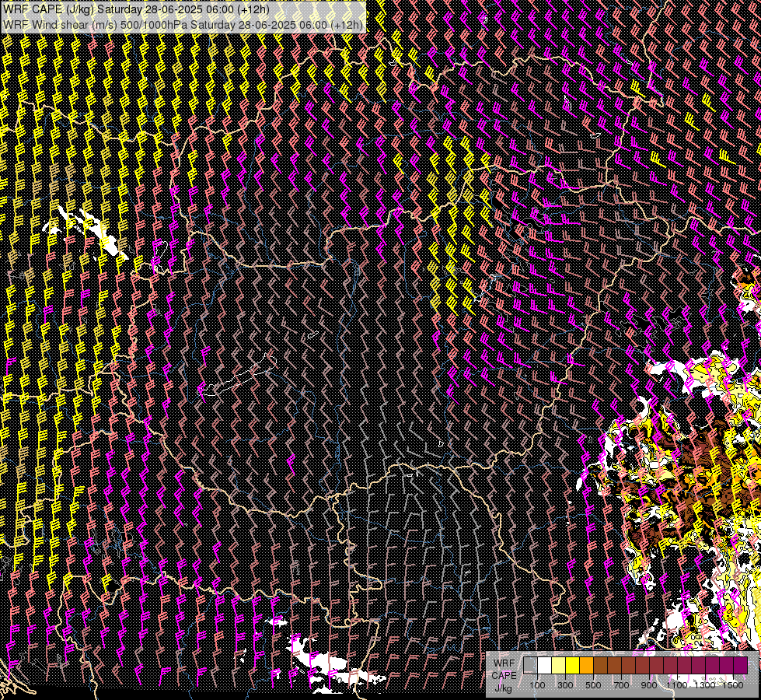This screenshot has height=700, width=761.
Task: Select the pale yellow CAPE legend swatch
Action: click(559, 666)
